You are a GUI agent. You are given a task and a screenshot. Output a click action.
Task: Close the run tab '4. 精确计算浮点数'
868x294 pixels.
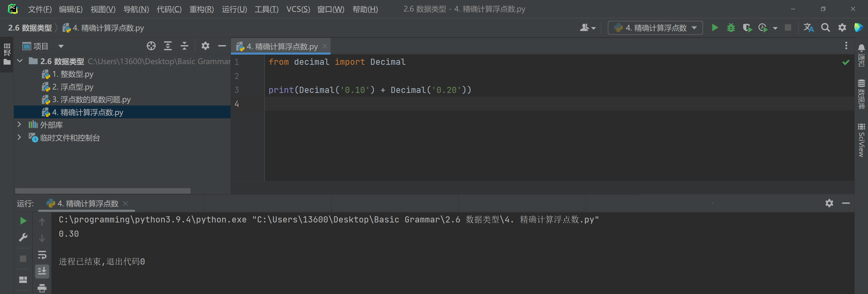click(x=125, y=203)
